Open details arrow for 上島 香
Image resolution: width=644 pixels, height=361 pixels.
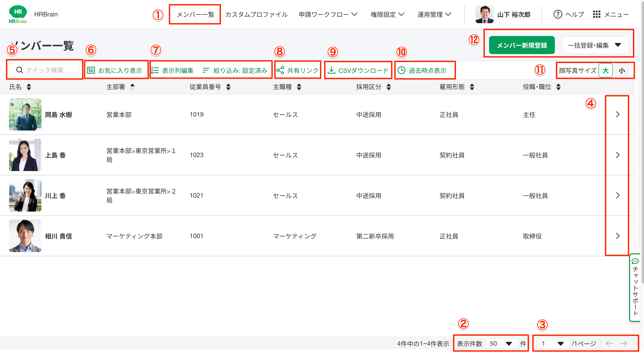[x=617, y=155]
